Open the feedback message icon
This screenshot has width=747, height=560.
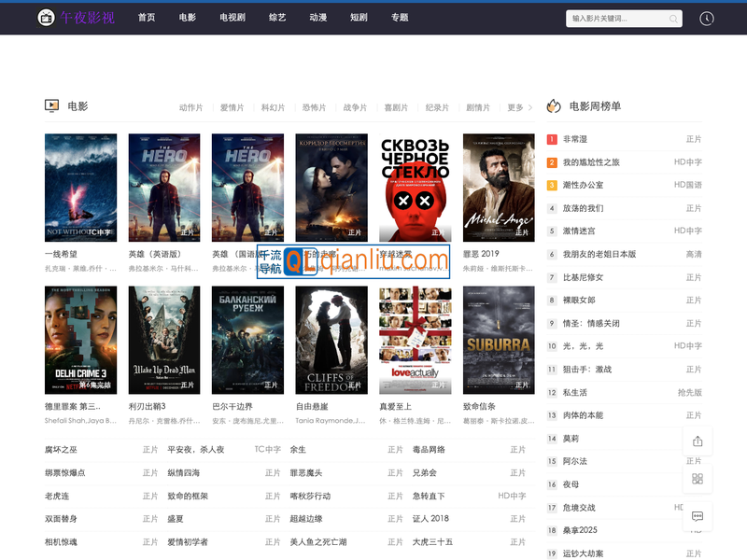click(698, 514)
